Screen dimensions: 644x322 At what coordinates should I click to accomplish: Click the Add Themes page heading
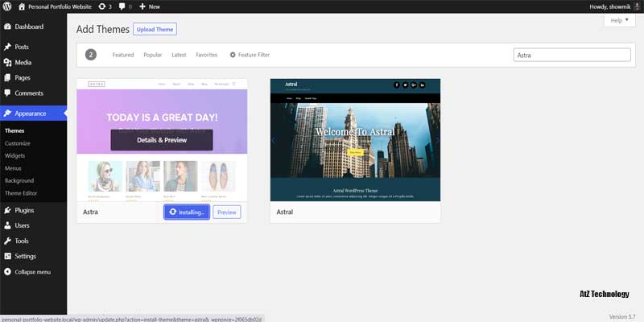click(x=103, y=29)
